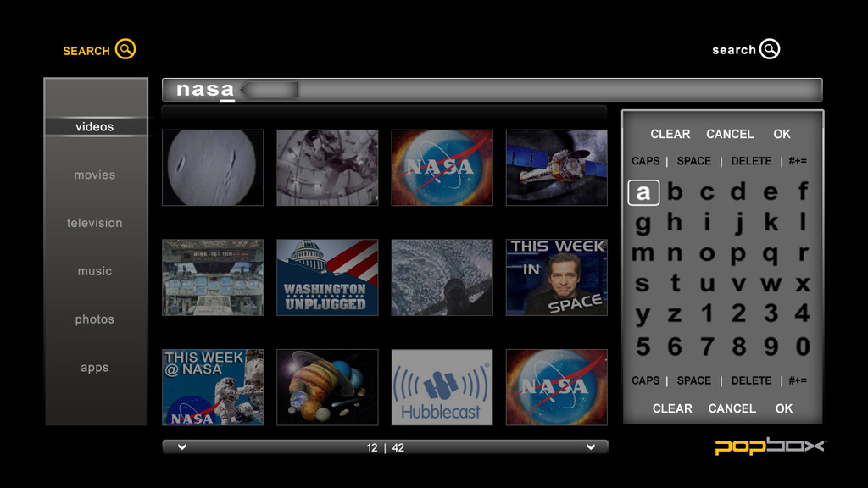
Task: Open the Earth from orbit thumbnail
Action: [x=442, y=277]
